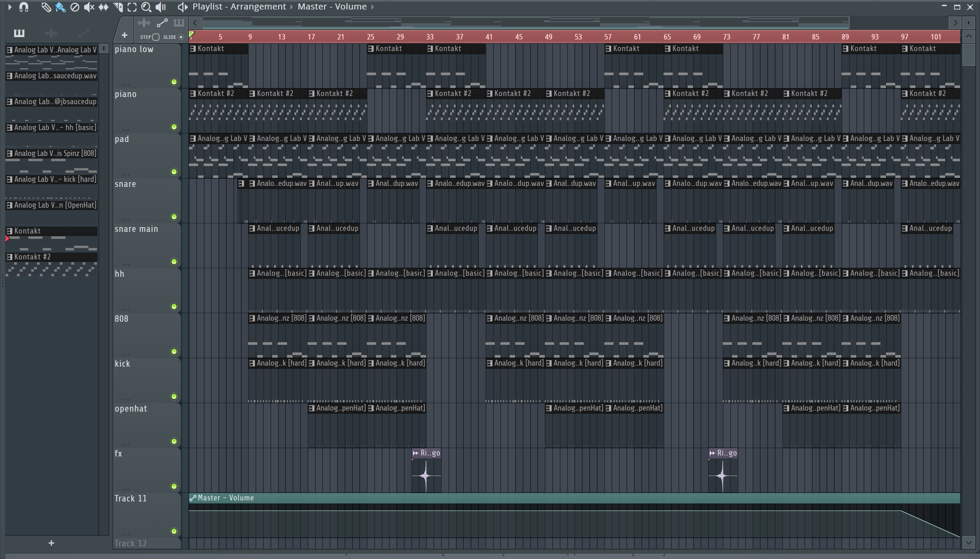Click the snap magnet icon
This screenshot has width=980, height=559.
tap(24, 7)
